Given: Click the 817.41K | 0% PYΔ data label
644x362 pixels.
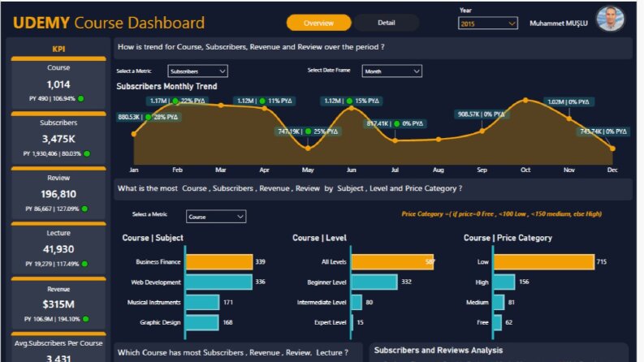Looking at the screenshot, I should [x=396, y=123].
